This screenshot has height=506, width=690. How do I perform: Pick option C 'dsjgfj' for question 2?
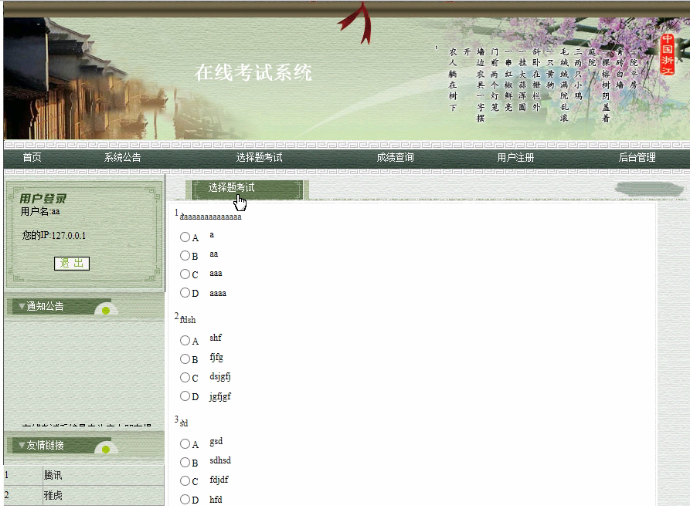coord(185,378)
